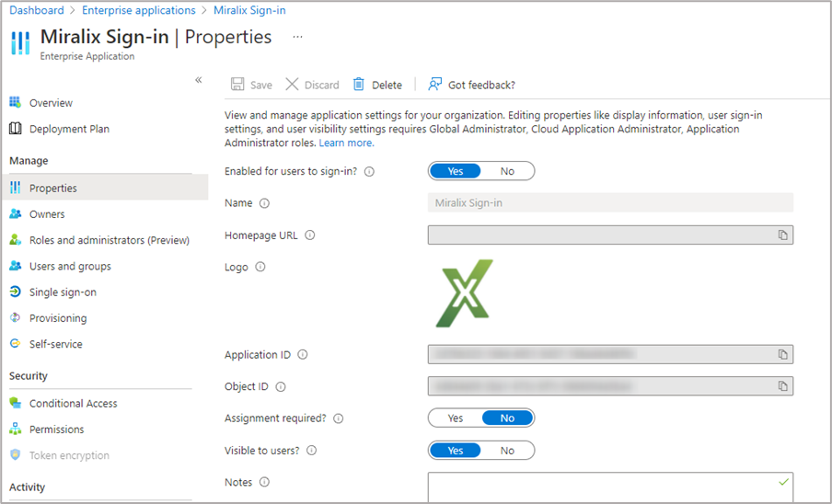Click the Save disk icon in the toolbar
This screenshot has height=504, width=832.
237,85
